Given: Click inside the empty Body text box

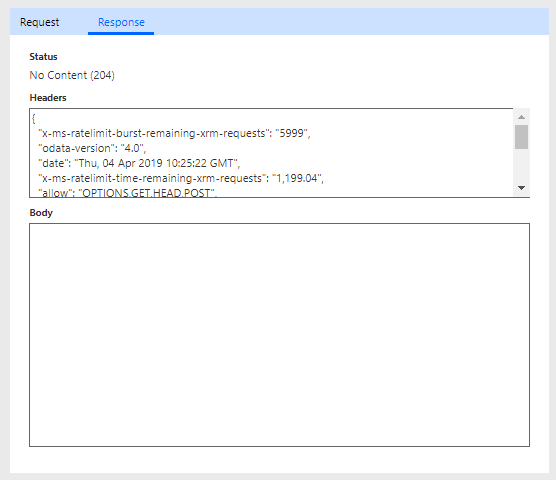Looking at the screenshot, I should [x=279, y=335].
